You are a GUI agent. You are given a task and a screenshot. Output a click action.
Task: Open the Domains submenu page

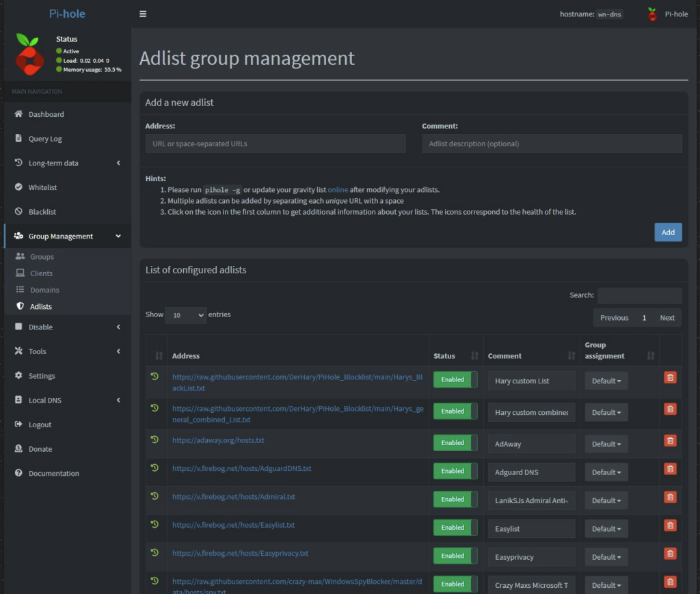[x=44, y=290]
